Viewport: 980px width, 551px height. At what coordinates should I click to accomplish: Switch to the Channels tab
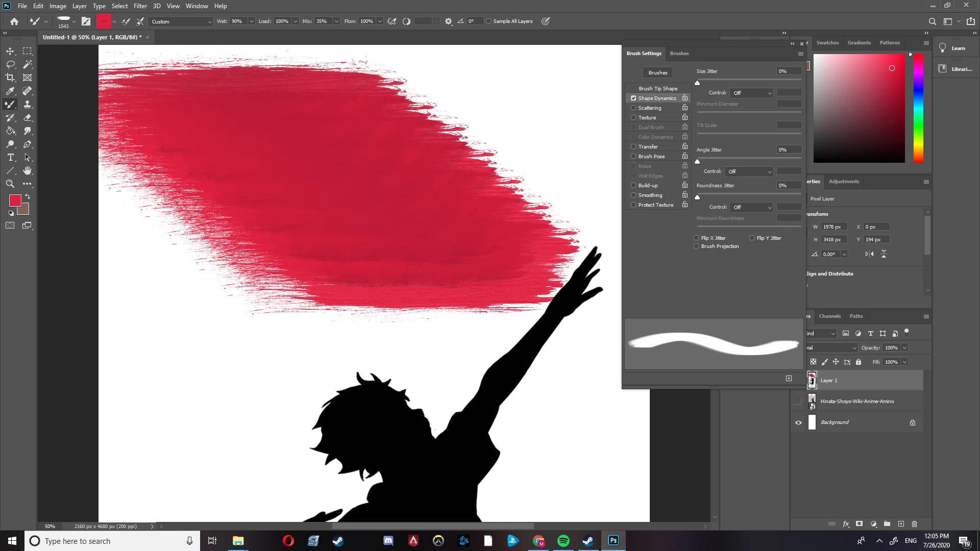coord(829,316)
